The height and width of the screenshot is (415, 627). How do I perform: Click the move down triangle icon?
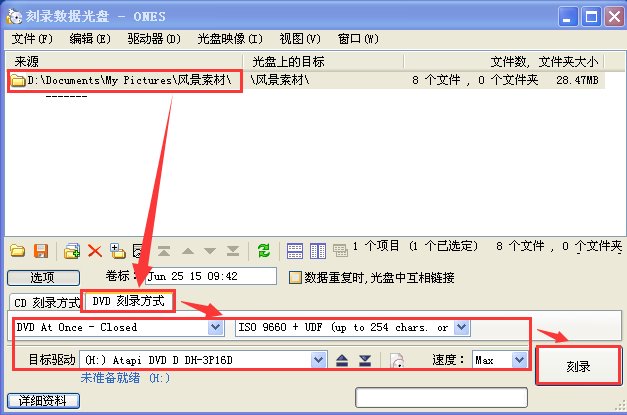point(210,251)
